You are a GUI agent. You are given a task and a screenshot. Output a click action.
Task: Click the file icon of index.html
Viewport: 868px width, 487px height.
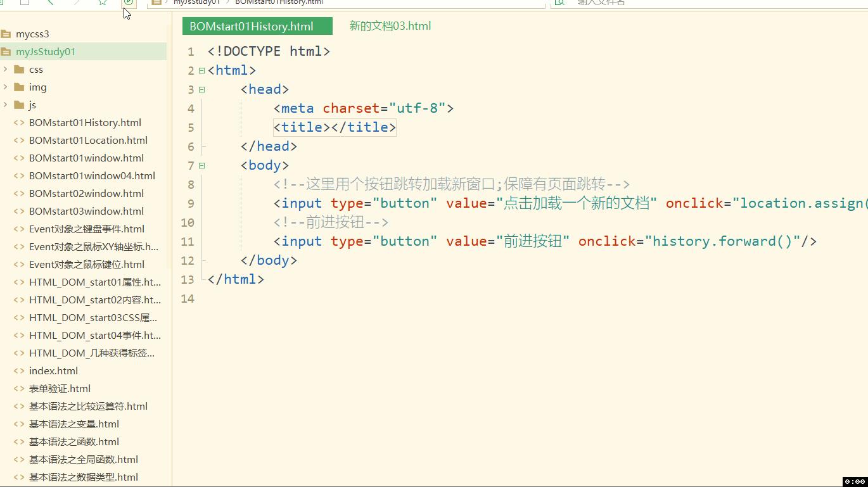[19, 371]
